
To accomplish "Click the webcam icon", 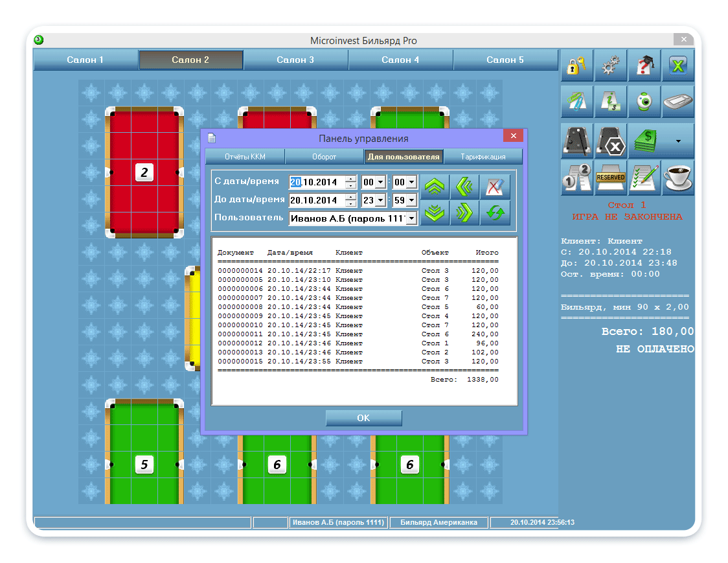I will [644, 102].
